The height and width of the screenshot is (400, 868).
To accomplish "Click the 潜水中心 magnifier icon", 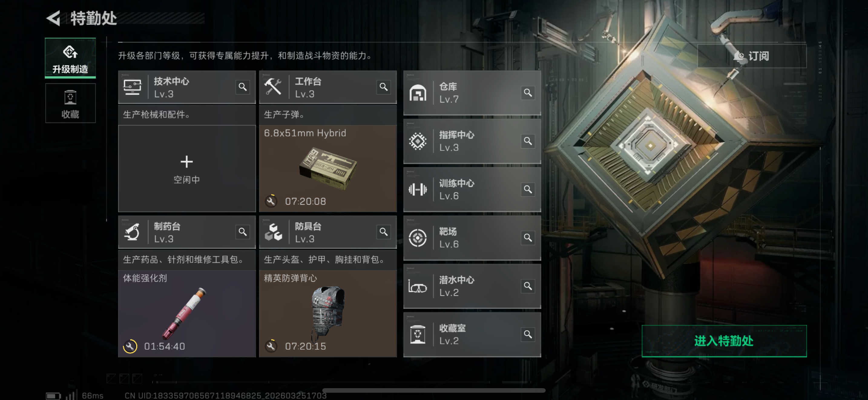I will [x=528, y=286].
